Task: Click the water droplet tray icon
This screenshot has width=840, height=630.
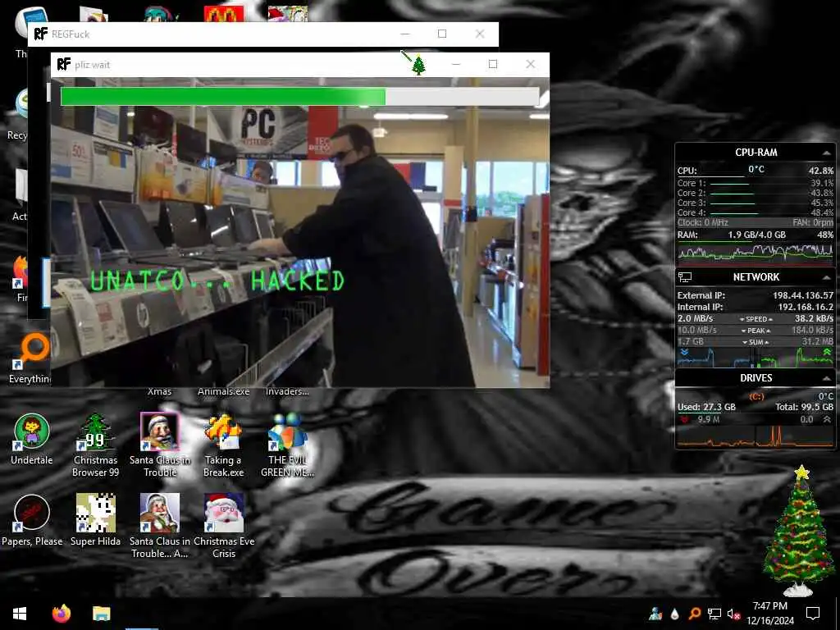Action: [674, 614]
